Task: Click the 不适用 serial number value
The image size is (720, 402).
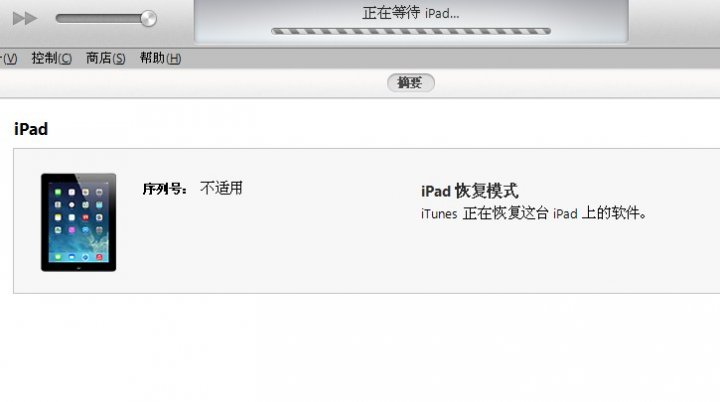Action: tap(221, 188)
